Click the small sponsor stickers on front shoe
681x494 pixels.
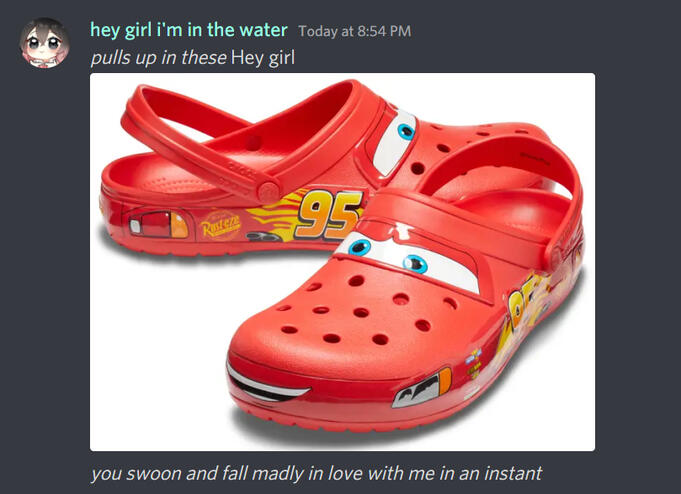point(473,364)
